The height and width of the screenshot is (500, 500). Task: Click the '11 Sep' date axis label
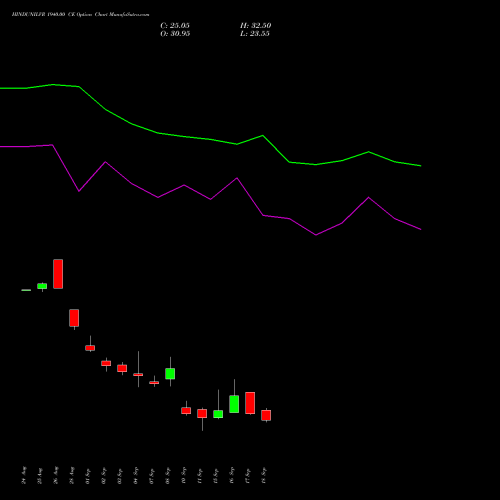click(x=200, y=476)
